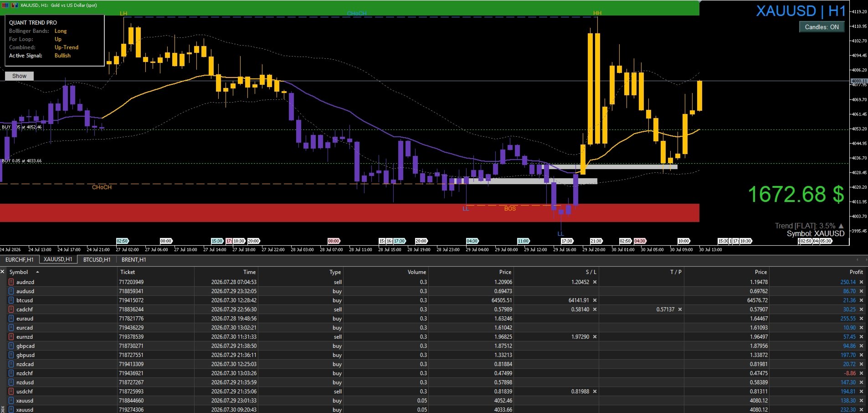This screenshot has height=413, width=868.
Task: Sort trades by the Symbol column arrow
Action: click(37, 272)
